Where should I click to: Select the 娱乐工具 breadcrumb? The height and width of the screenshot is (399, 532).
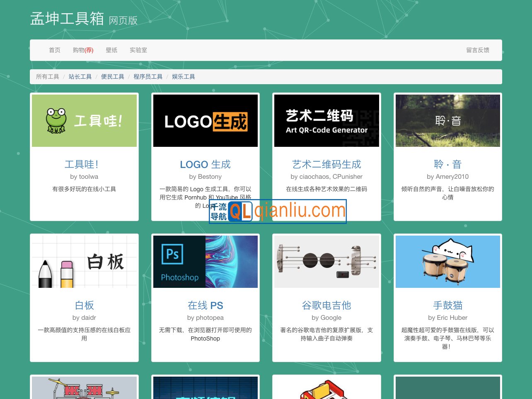(x=184, y=76)
